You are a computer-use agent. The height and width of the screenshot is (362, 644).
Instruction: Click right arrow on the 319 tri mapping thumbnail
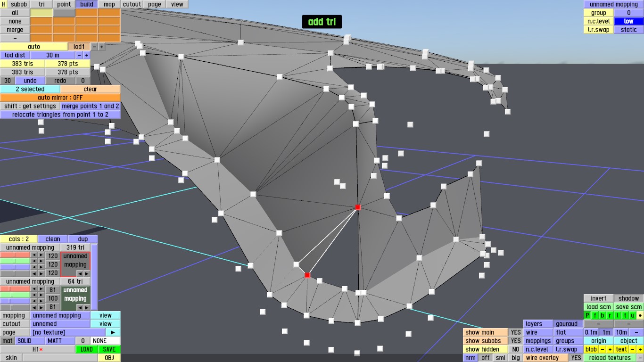pos(86,273)
